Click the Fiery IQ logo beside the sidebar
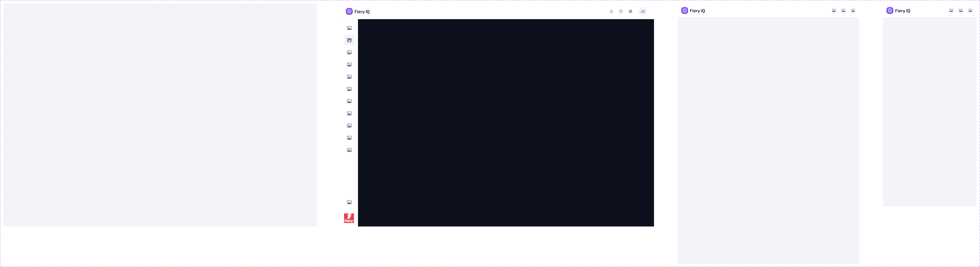 (x=357, y=11)
